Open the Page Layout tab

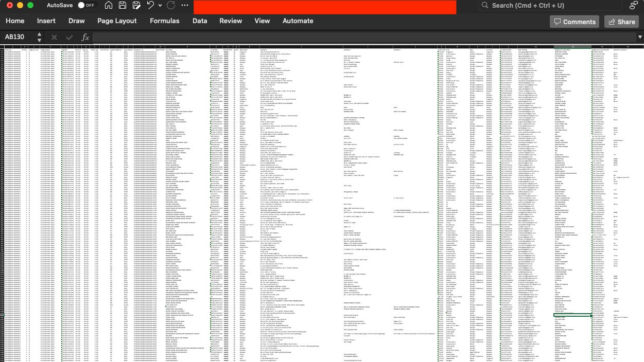pos(117,21)
